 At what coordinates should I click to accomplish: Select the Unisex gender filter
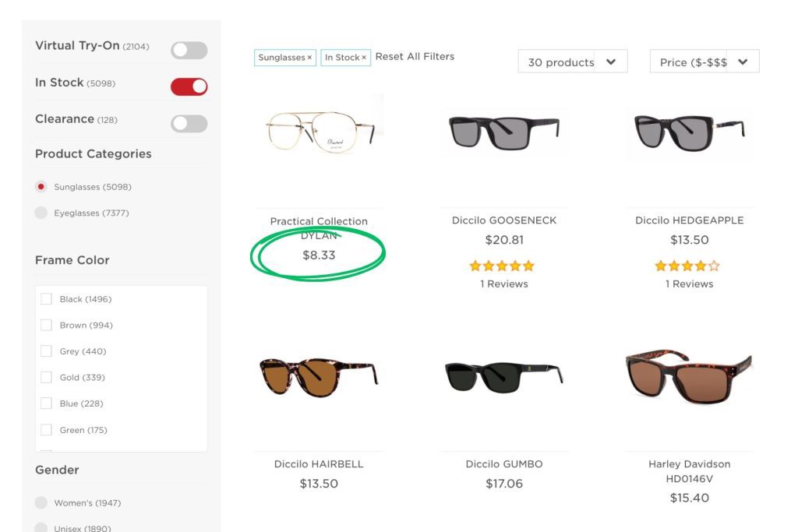pos(41,528)
